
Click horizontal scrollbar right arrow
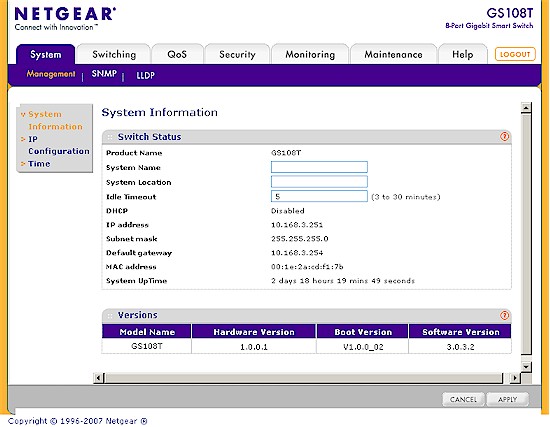point(515,378)
